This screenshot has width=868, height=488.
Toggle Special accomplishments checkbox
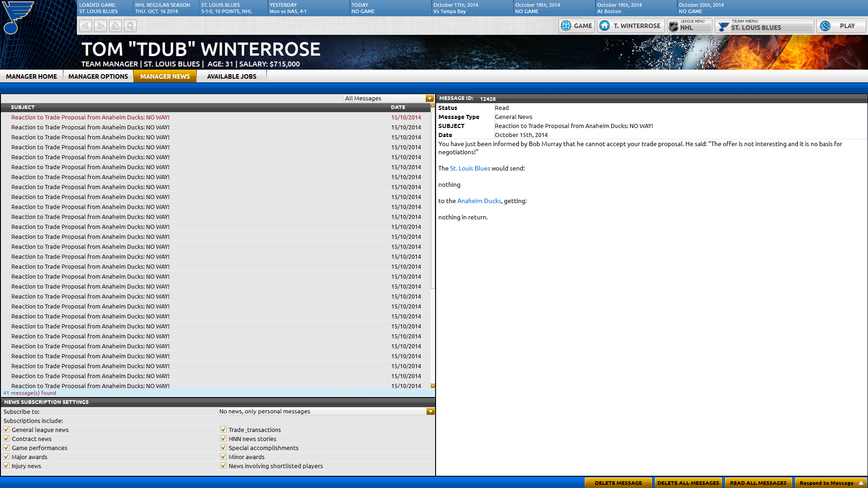click(x=223, y=447)
